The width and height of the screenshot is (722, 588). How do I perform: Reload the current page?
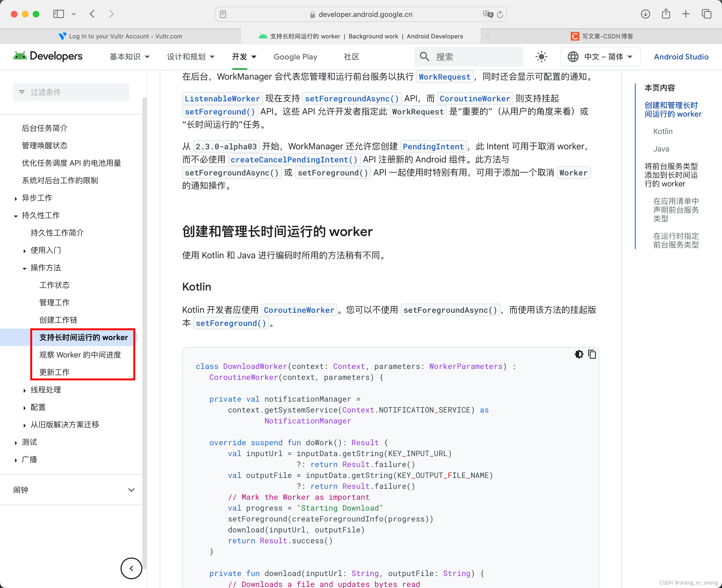500,14
